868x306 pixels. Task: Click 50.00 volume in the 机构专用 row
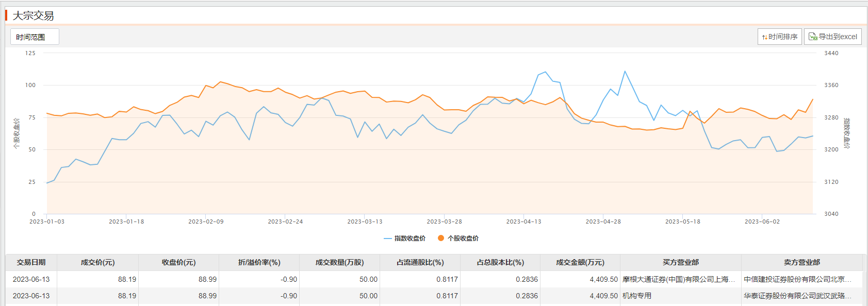tap(368, 296)
